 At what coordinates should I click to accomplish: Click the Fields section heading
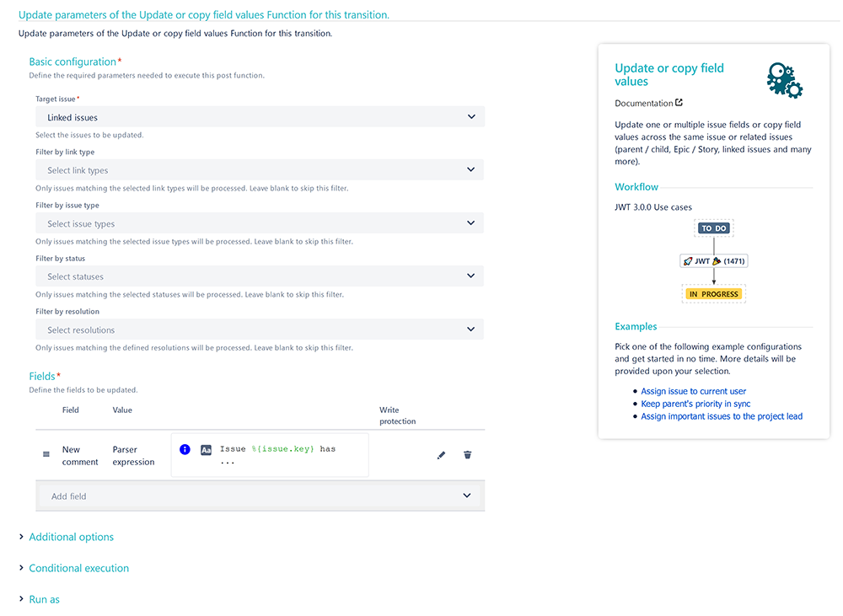coord(42,377)
